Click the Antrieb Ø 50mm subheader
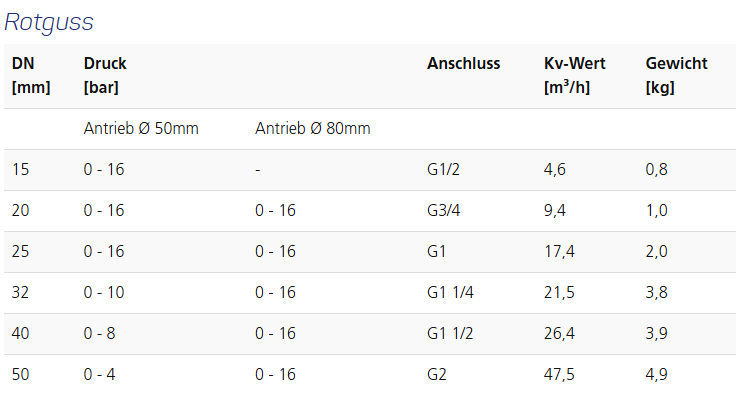736x398 pixels. pyautogui.click(x=141, y=128)
